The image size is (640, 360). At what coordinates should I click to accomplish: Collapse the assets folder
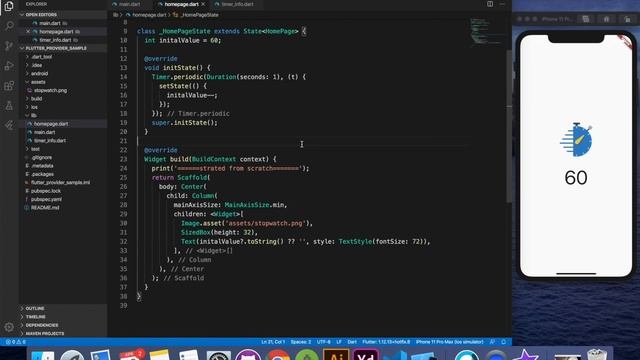38,82
